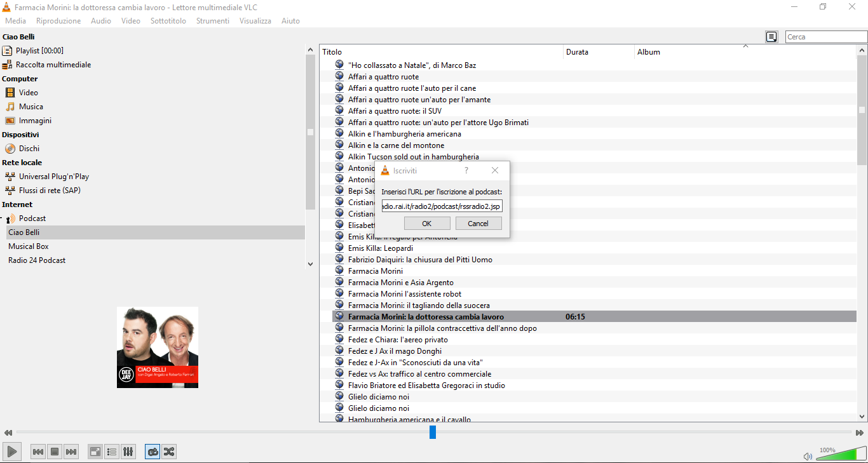Viewport: 868px width, 463px height.
Task: Click the question mark help button in Iscriviti dialog
Action: (x=466, y=170)
